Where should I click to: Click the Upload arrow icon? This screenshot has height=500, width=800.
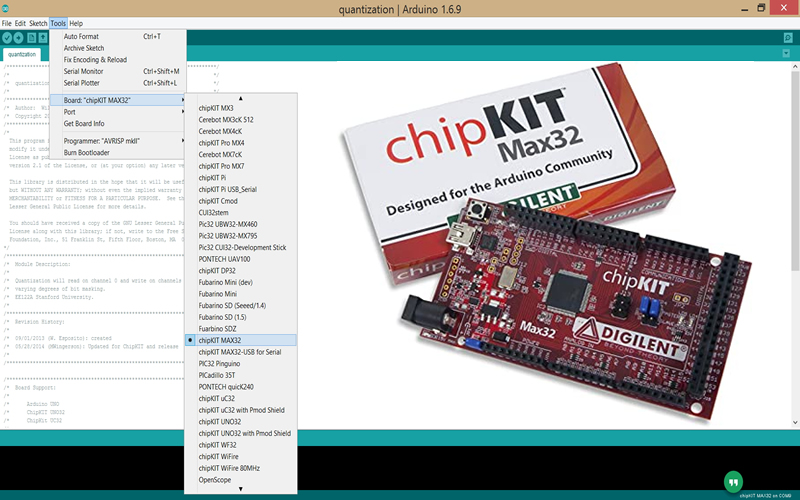[x=18, y=38]
